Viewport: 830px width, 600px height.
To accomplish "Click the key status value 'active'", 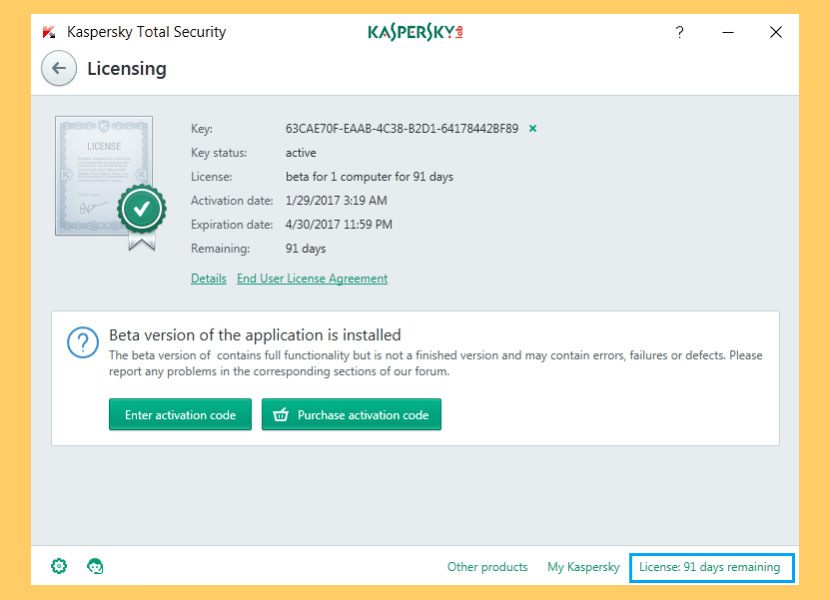I will [x=301, y=153].
